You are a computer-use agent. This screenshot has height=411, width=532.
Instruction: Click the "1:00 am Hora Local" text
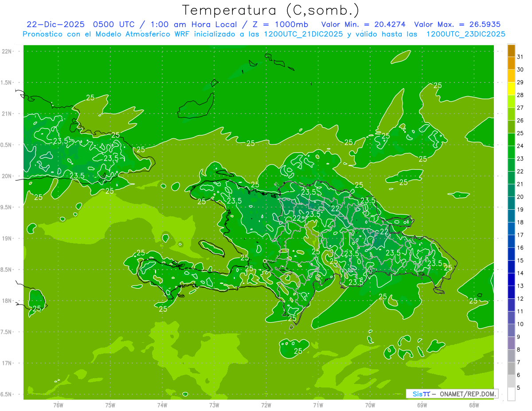pos(195,24)
